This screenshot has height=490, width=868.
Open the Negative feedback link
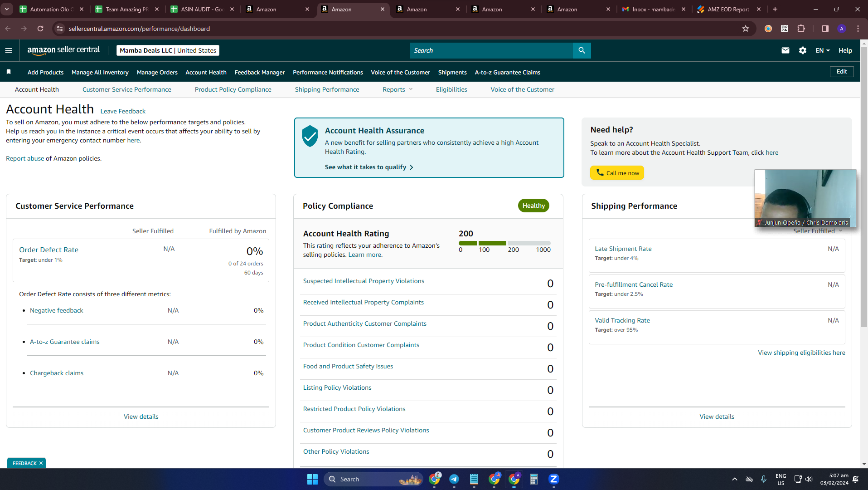pyautogui.click(x=57, y=310)
